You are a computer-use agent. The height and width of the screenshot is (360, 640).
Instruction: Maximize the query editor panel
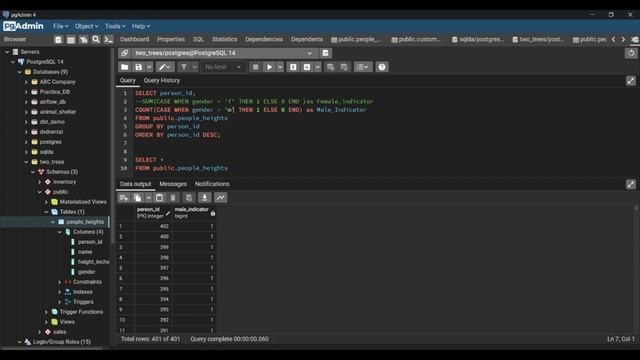[631, 81]
